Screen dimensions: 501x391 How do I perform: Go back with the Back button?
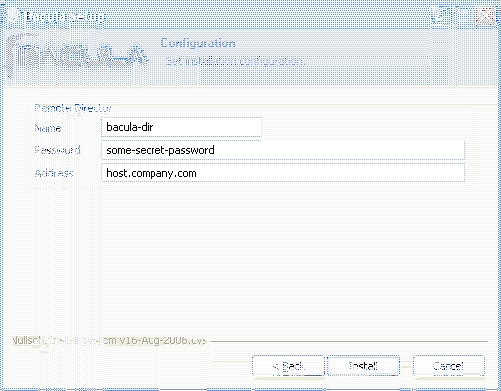coord(288,366)
